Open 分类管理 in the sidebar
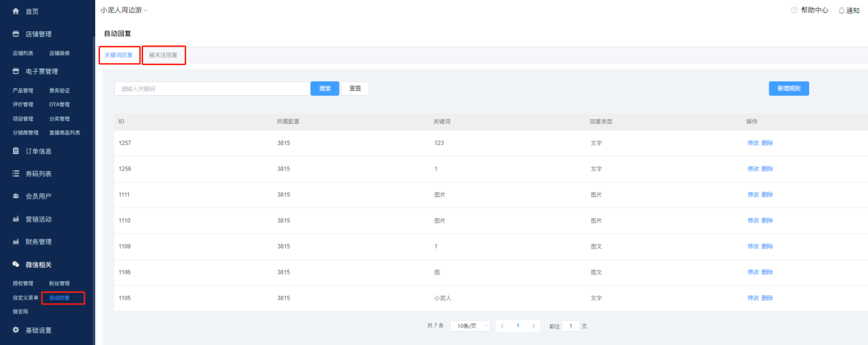This screenshot has width=868, height=345. (x=60, y=118)
